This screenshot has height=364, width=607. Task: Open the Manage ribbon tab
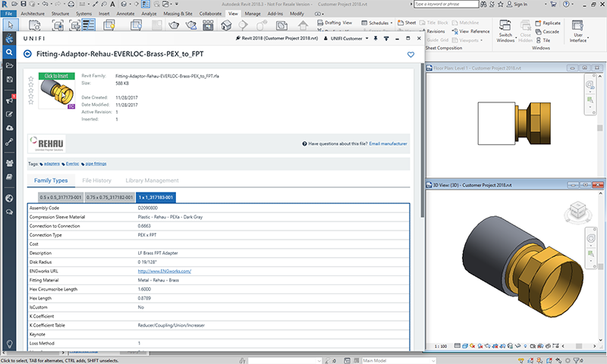pyautogui.click(x=253, y=14)
